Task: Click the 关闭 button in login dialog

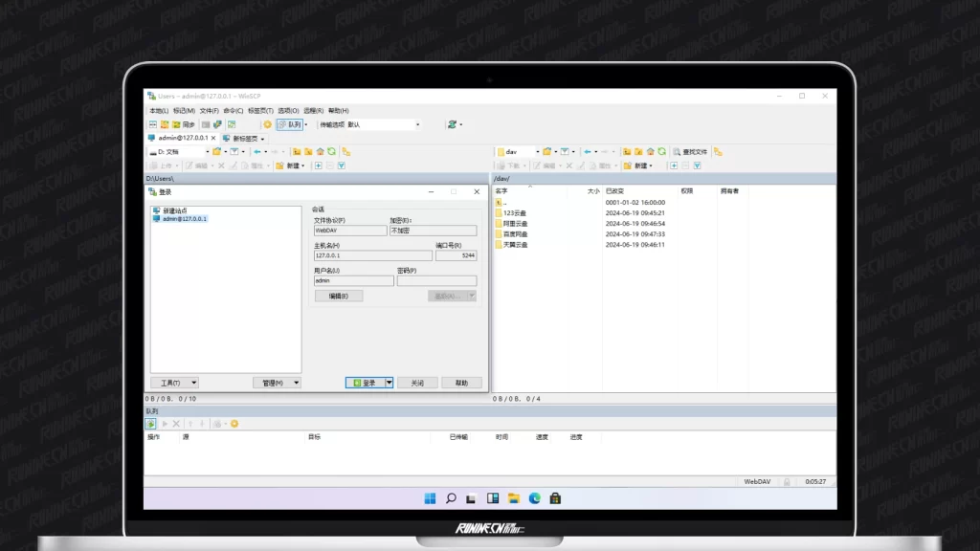Action: coord(417,383)
